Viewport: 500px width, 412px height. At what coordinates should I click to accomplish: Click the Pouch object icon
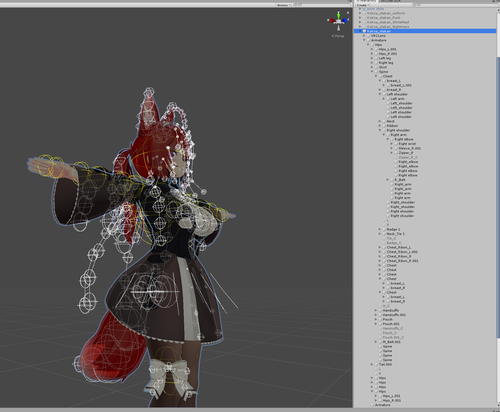[x=380, y=319]
